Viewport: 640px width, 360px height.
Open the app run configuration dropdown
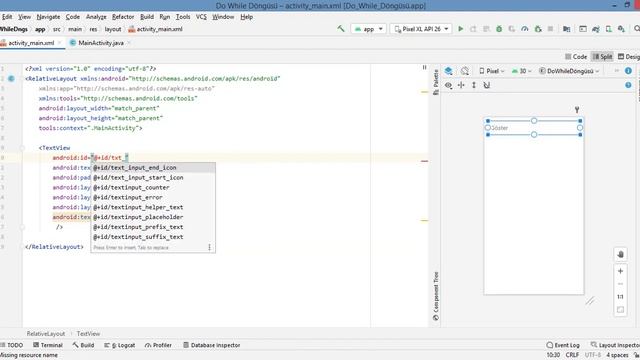pos(369,29)
